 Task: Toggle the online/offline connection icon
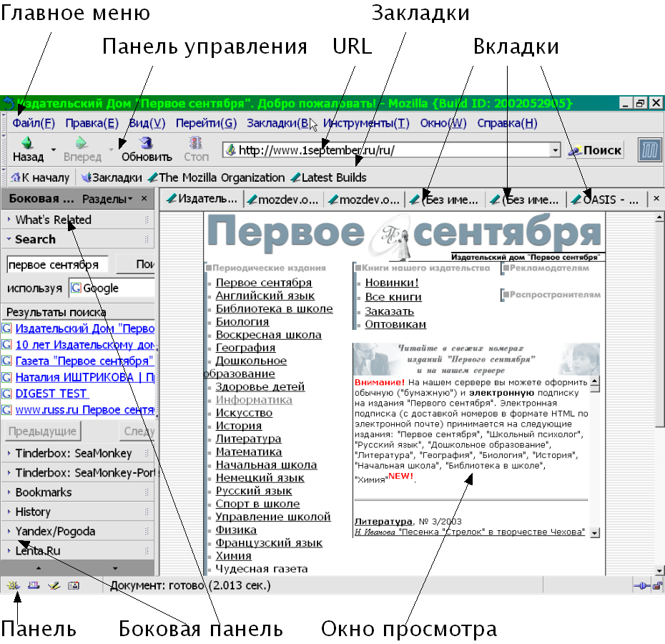click(x=640, y=586)
